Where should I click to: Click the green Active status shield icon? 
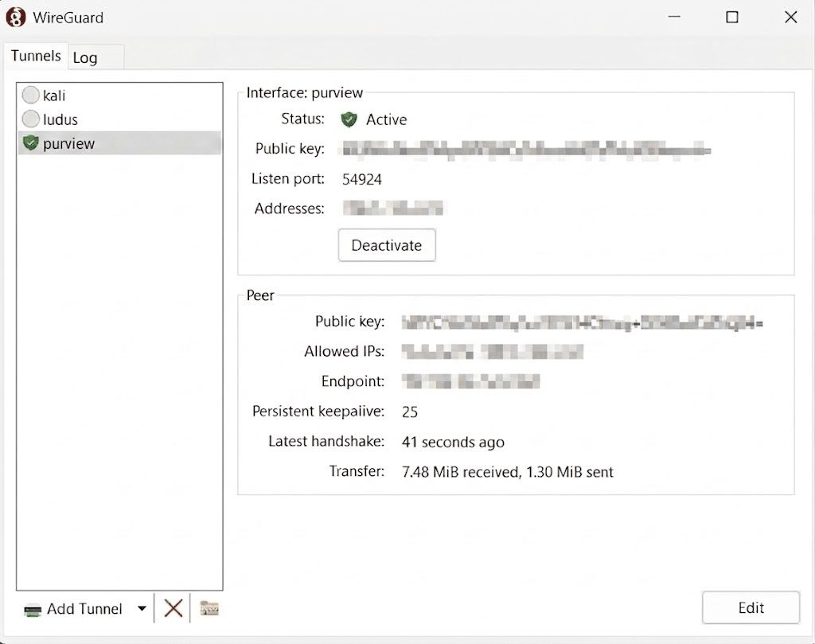pos(349,119)
